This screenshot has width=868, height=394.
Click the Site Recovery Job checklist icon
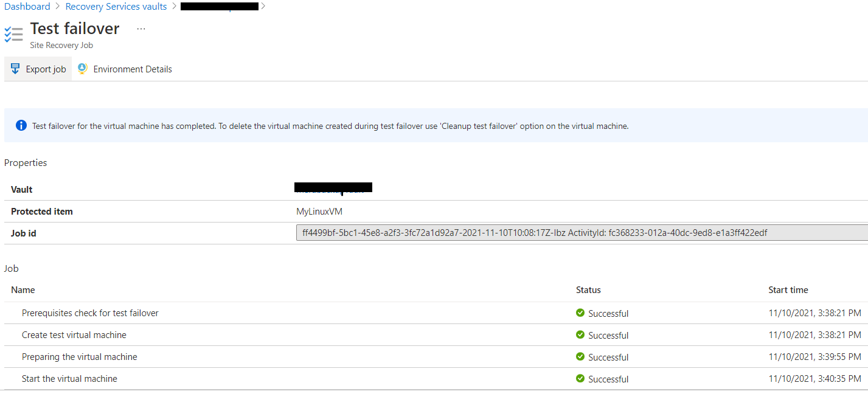click(x=13, y=33)
